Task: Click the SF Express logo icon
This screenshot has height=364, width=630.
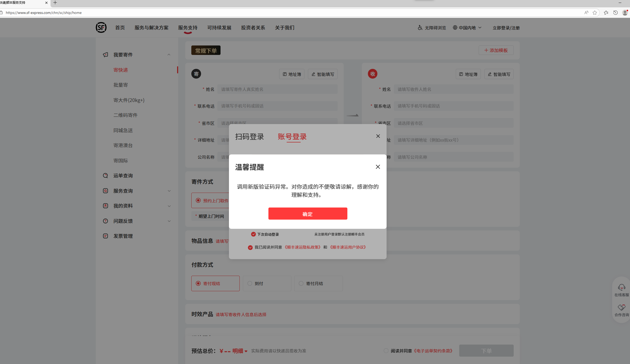Action: pos(101,28)
